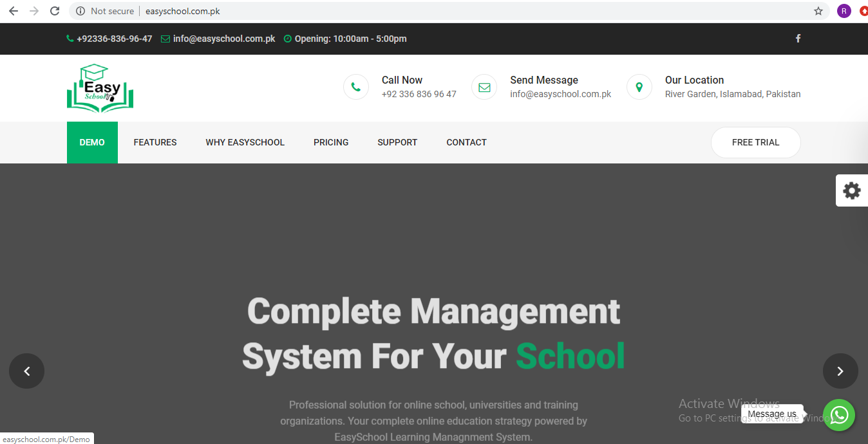The width and height of the screenshot is (868, 444).
Task: Show next slide with right arrow
Action: pyautogui.click(x=840, y=371)
